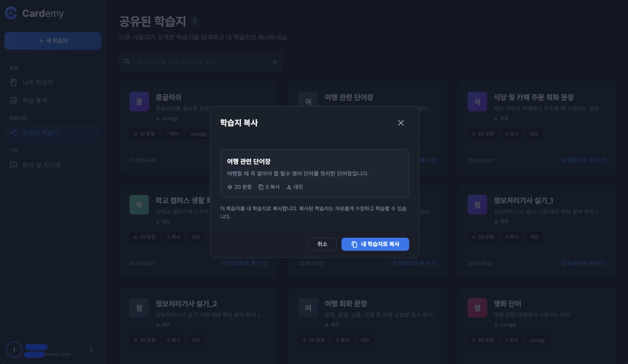The image size is (628, 364).
Task: Open the three-dot options icon near the profile
Action: pos(91,350)
